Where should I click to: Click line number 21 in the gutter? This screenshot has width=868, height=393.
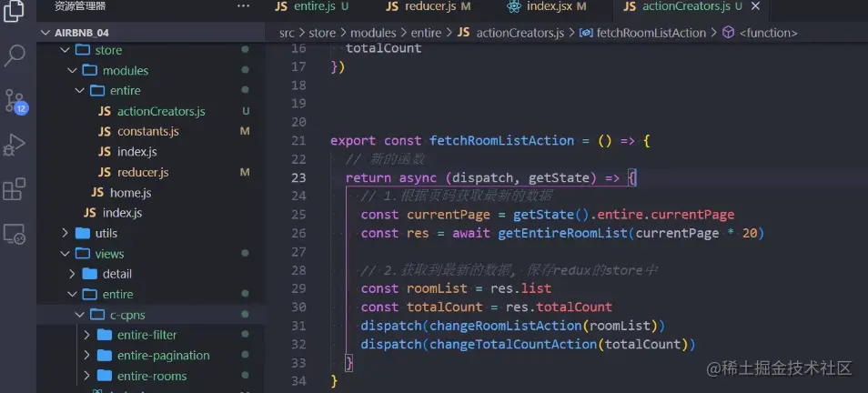[298, 141]
